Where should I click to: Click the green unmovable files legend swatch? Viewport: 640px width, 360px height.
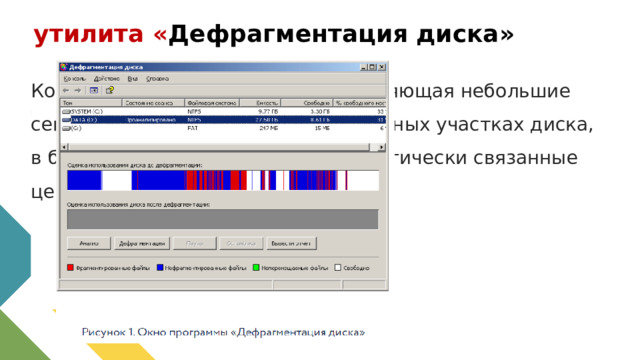click(x=256, y=267)
